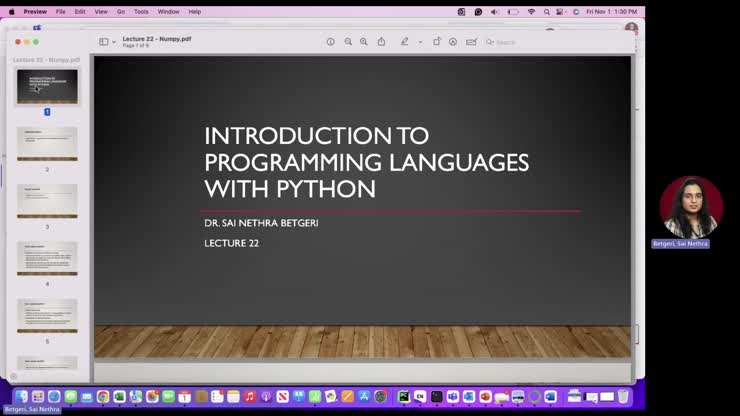
Task: Click the date and time clock
Action: [x=612, y=12]
